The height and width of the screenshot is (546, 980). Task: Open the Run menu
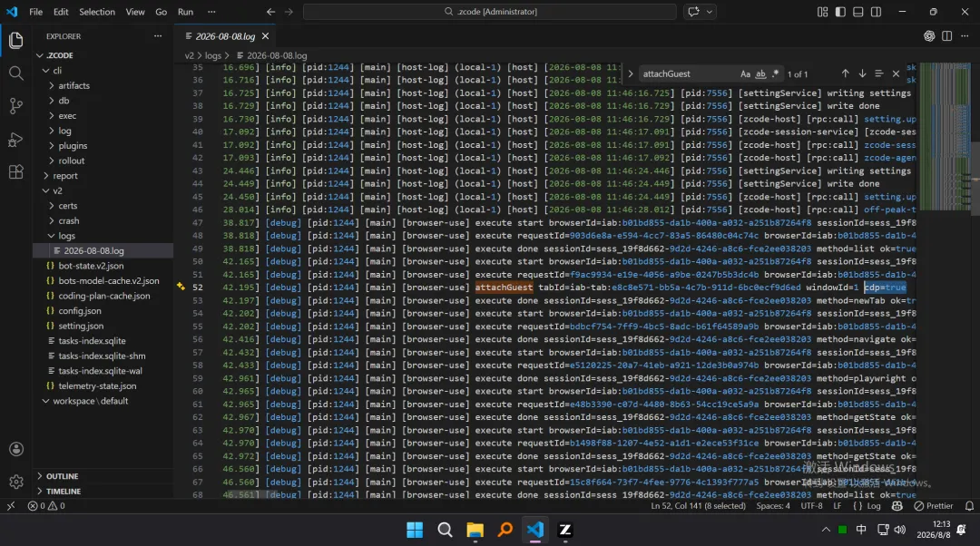pyautogui.click(x=186, y=11)
